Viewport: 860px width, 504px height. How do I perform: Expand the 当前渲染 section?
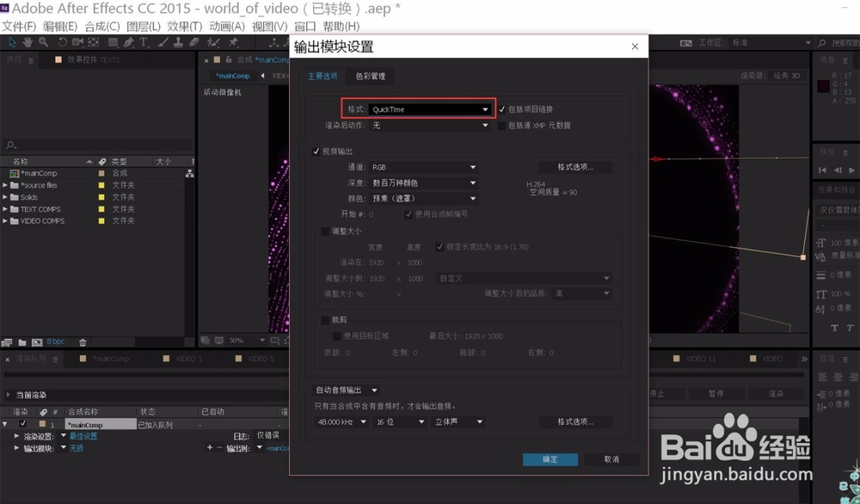(x=9, y=394)
